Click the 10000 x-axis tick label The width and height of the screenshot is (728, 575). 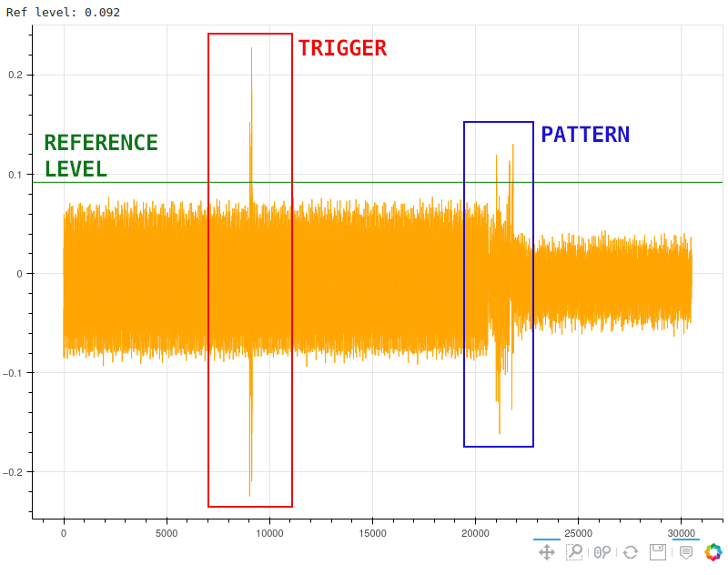tap(269, 533)
